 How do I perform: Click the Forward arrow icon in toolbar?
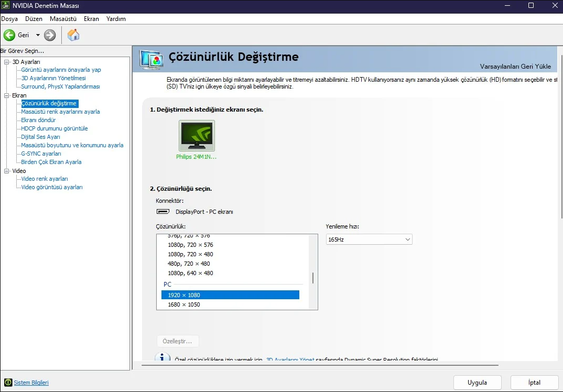(50, 35)
